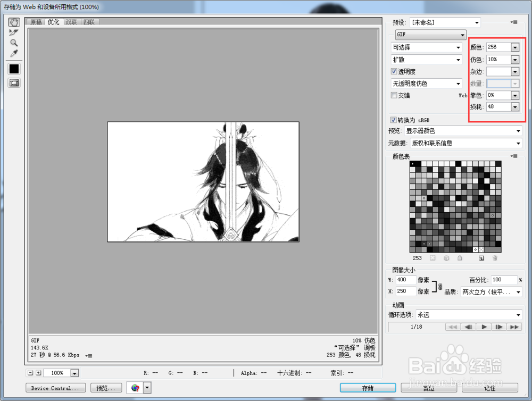Click the lock color padlock icon
Screen dimensions: 532x401
[x=460, y=258]
